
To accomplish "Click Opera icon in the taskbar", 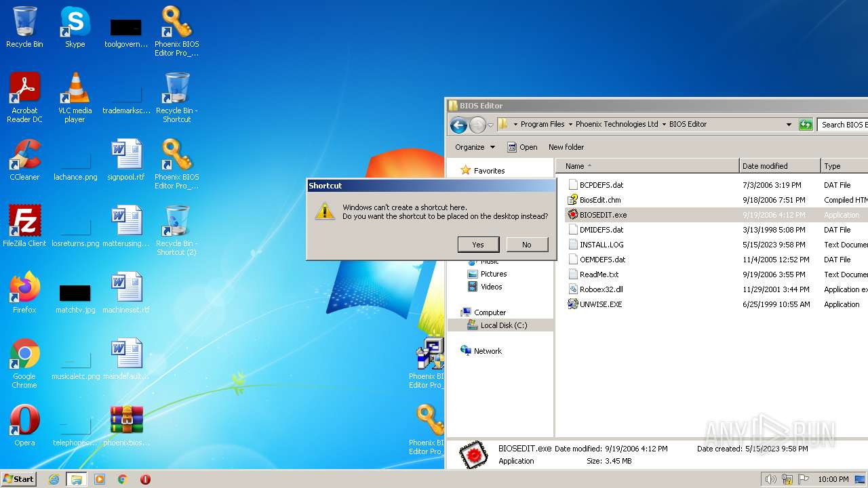I will click(145, 479).
